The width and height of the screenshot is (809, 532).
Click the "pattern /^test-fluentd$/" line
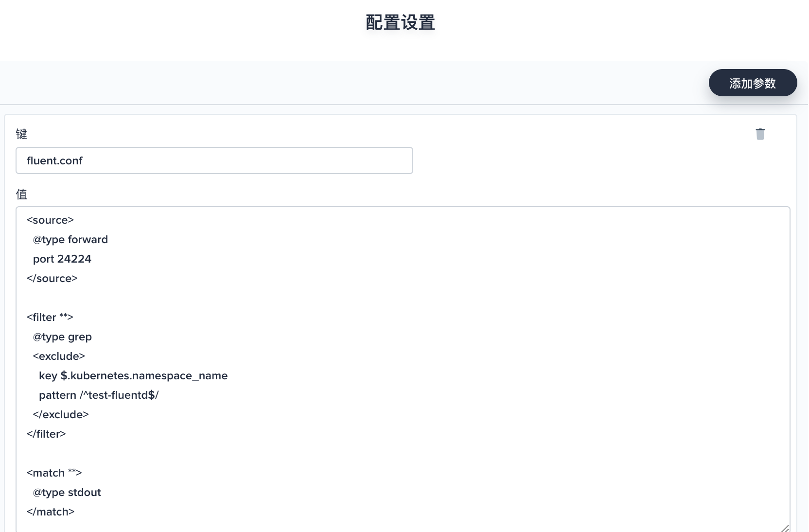[99, 395]
